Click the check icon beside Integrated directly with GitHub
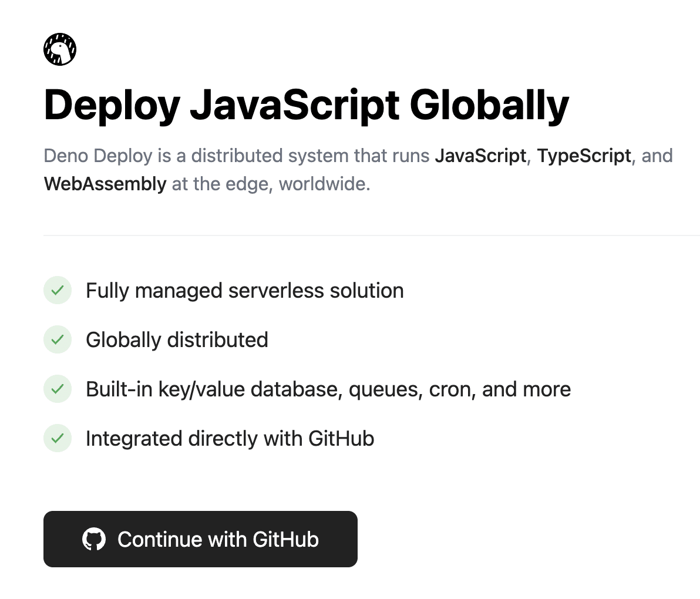 [58, 438]
